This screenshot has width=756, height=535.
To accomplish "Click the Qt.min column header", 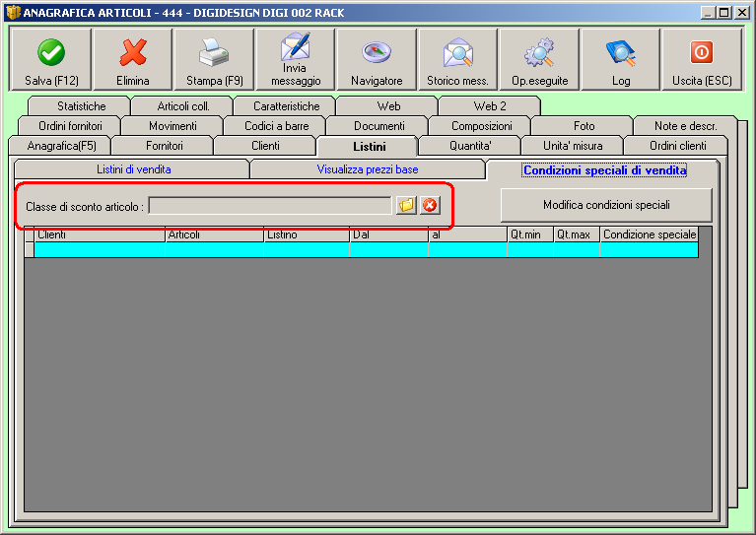I will [530, 234].
